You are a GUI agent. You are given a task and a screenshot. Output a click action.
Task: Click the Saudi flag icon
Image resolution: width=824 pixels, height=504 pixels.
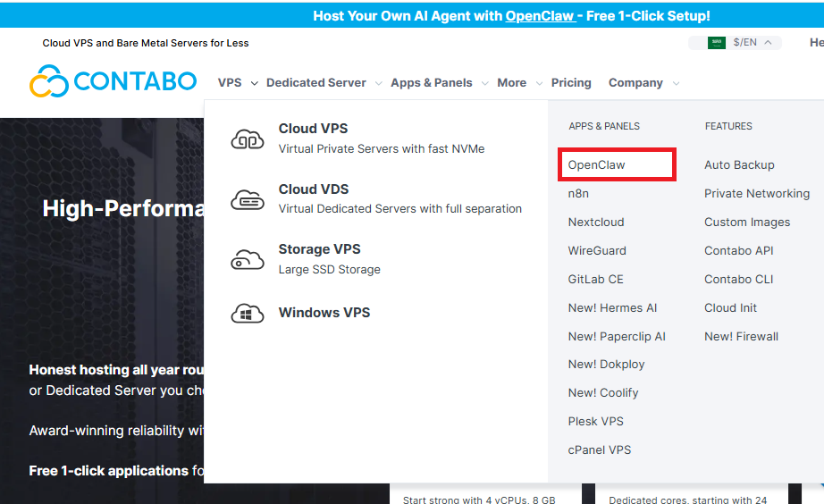point(716,43)
